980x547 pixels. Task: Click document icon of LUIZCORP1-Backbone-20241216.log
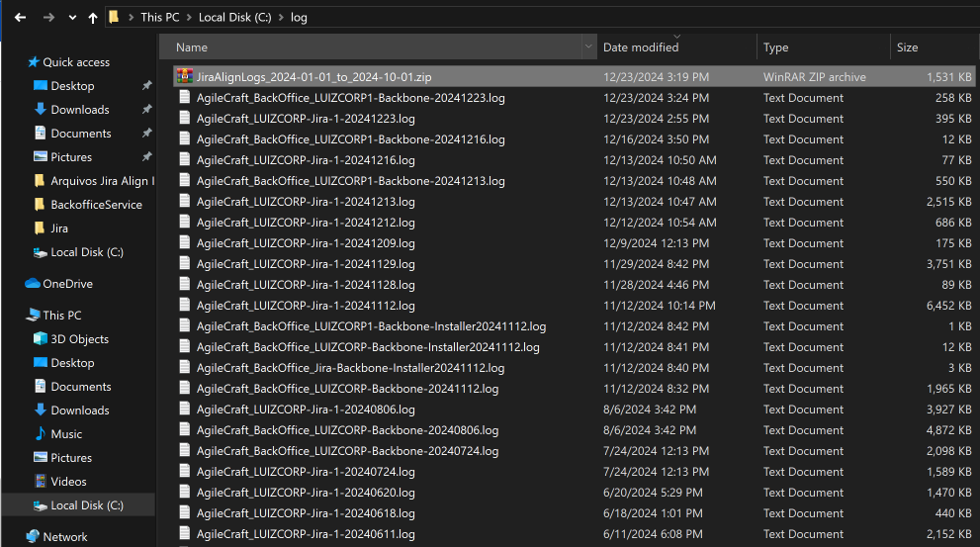click(x=184, y=138)
